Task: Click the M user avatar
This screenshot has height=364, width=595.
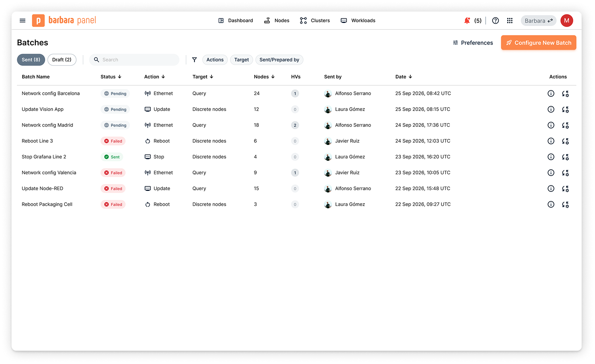Action: [567, 21]
